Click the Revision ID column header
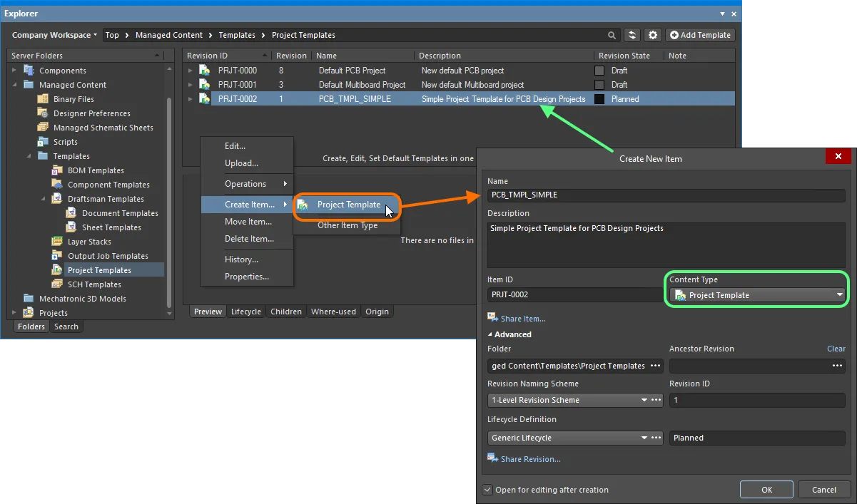 pos(227,56)
